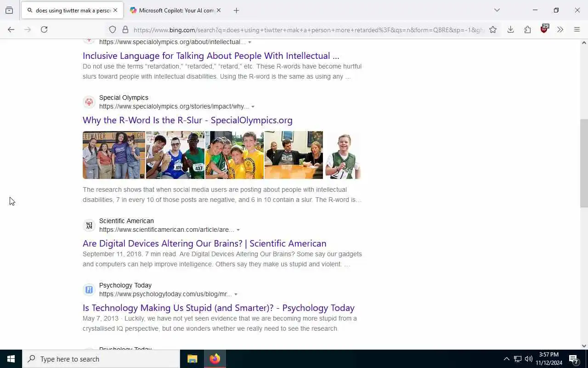Open thumbnail of students by school bus
This screenshot has width=588, height=368.
[114, 155]
